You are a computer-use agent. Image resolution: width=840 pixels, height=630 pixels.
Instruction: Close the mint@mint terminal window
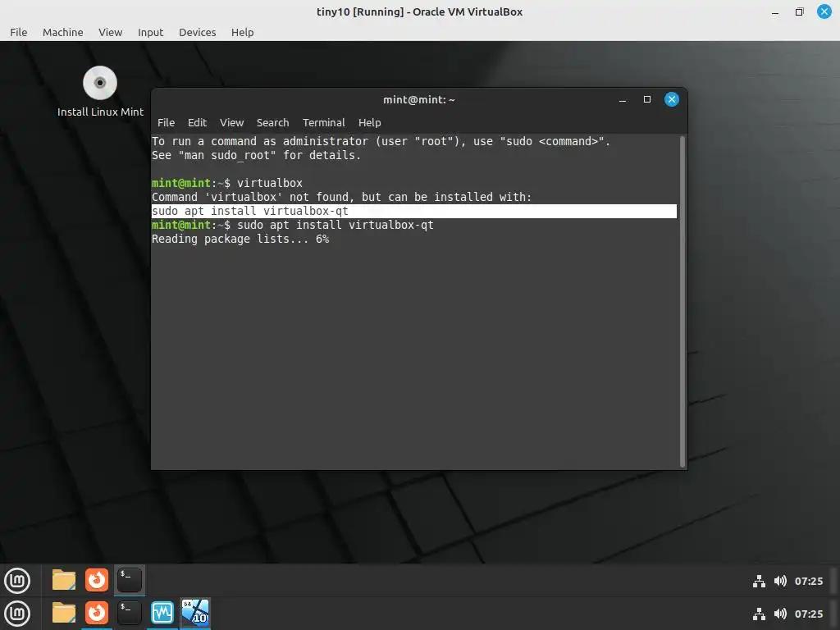[x=671, y=99]
